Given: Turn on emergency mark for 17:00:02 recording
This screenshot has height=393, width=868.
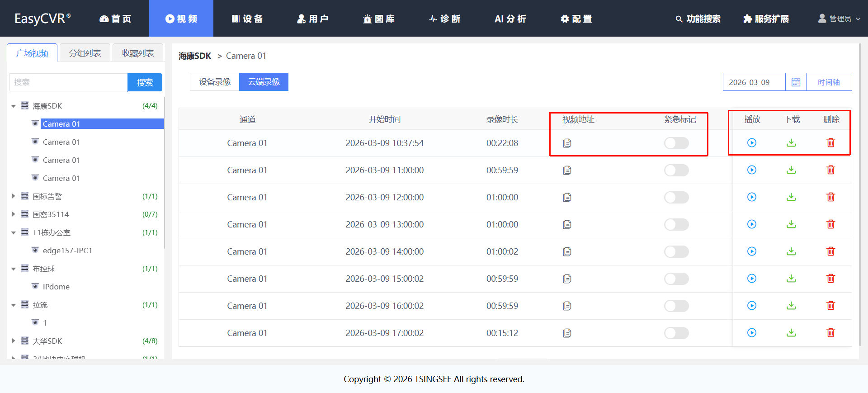Looking at the screenshot, I should pos(676,333).
